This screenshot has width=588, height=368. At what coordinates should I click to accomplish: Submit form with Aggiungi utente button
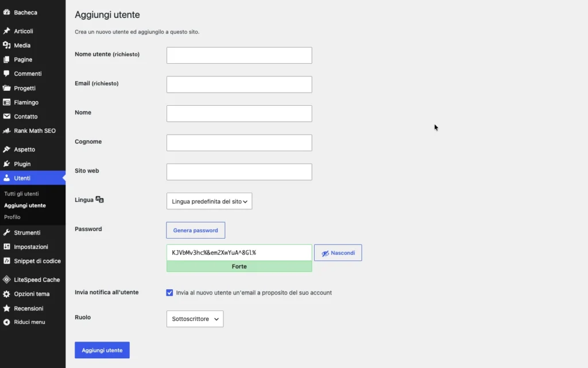click(102, 350)
